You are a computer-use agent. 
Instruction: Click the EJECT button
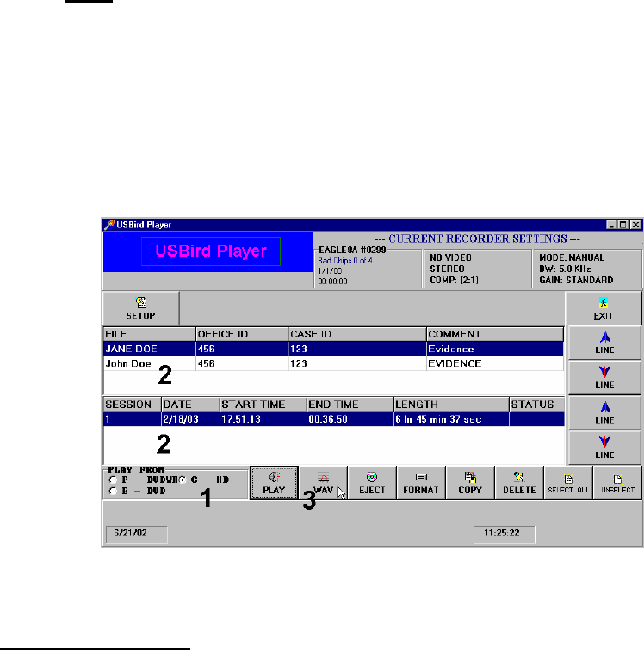372,483
